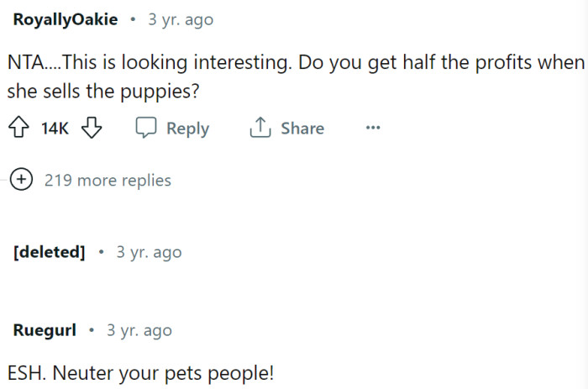Image resolution: width=588 pixels, height=389 pixels.
Task: Open the three-dot more options menu
Action: click(373, 129)
